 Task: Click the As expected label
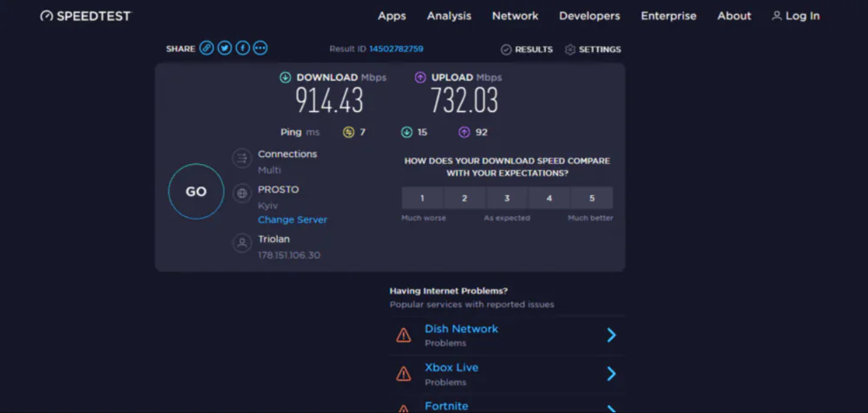point(507,218)
